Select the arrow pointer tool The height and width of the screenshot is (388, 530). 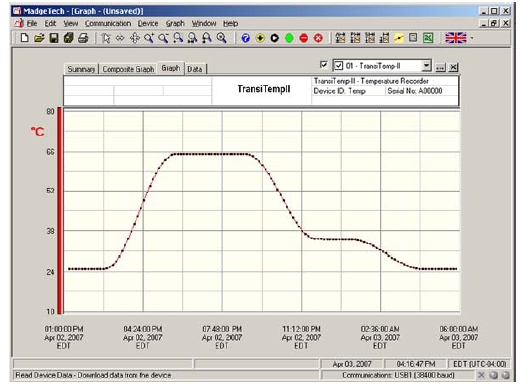106,38
